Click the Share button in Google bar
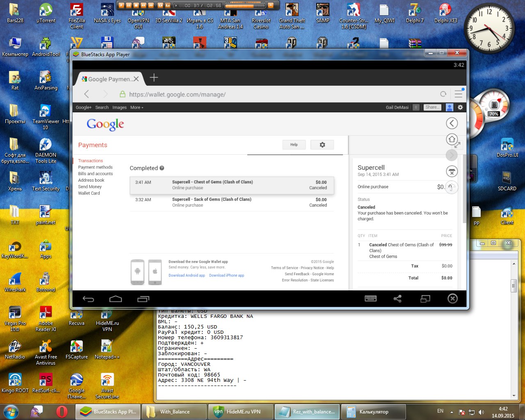Image resolution: width=525 pixels, height=420 pixels. tap(432, 107)
